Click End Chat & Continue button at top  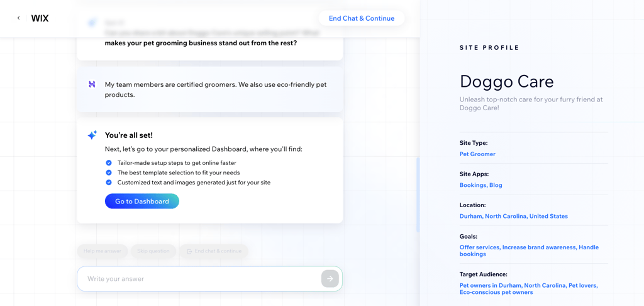pos(362,18)
